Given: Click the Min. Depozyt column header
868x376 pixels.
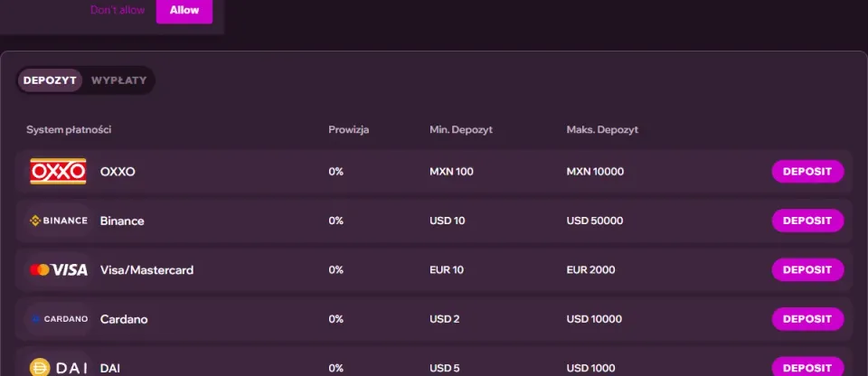Looking at the screenshot, I should (x=461, y=129).
